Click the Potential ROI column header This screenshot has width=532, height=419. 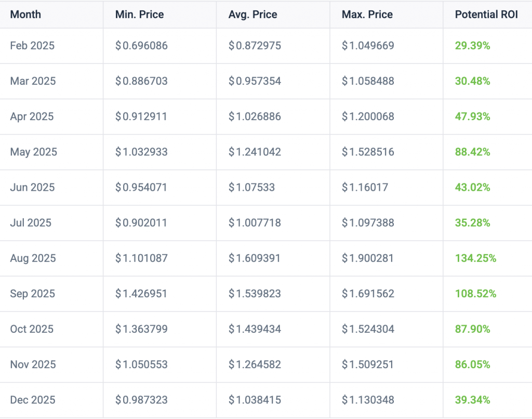click(486, 15)
